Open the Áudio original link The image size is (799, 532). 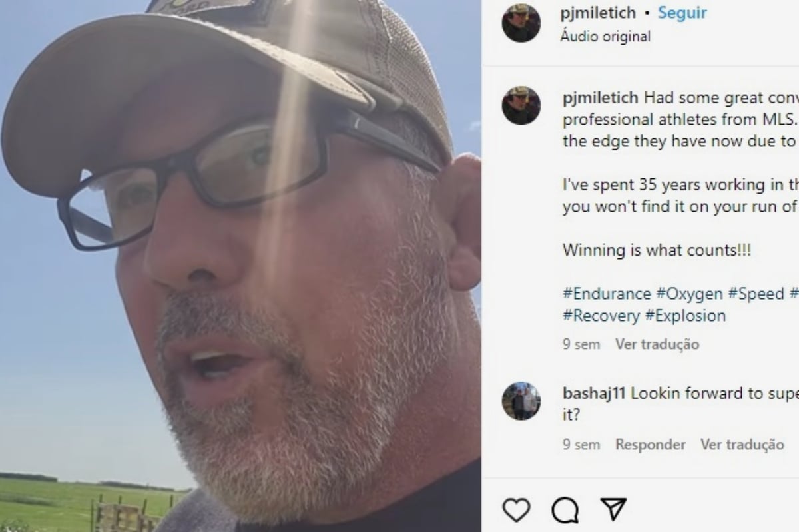pos(606,36)
